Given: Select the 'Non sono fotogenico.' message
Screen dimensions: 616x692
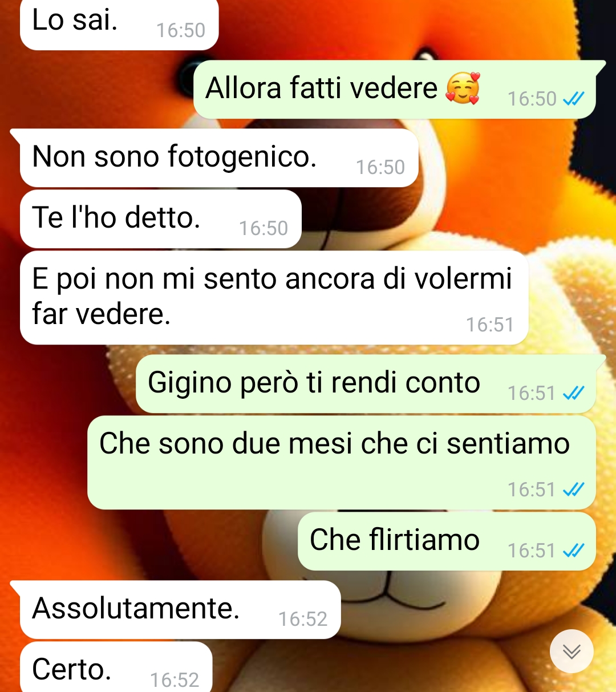Looking at the screenshot, I should click(x=219, y=158).
